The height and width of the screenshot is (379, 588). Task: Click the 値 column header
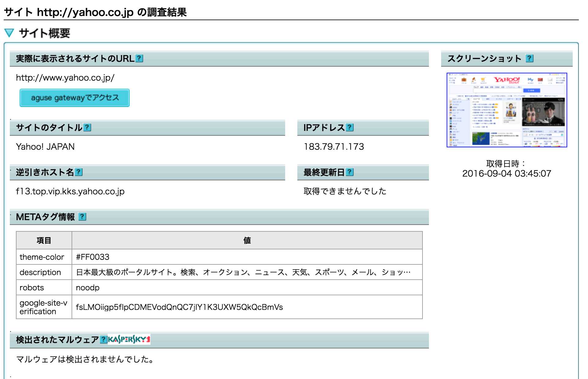(247, 241)
